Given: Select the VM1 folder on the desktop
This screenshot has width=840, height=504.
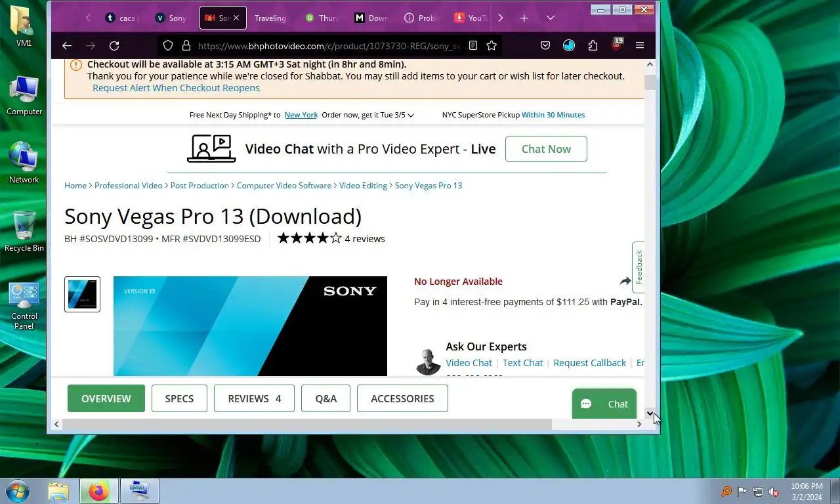Looking at the screenshot, I should [24, 26].
